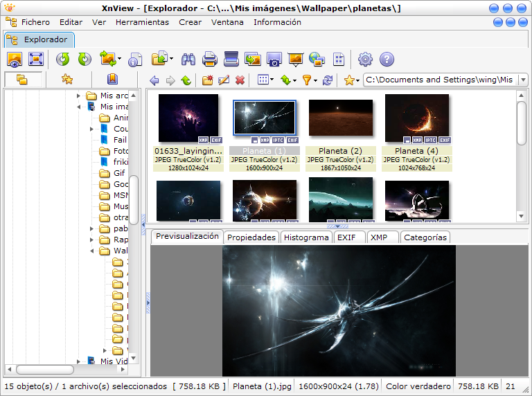The image size is (532, 396).
Task: Switch to the EXIF tab
Action: click(348, 237)
